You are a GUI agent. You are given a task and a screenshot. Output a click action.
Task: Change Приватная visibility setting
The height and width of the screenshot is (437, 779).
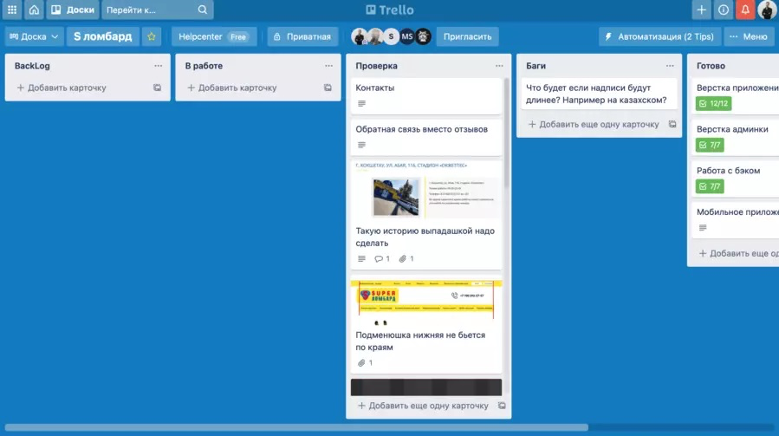pos(303,37)
